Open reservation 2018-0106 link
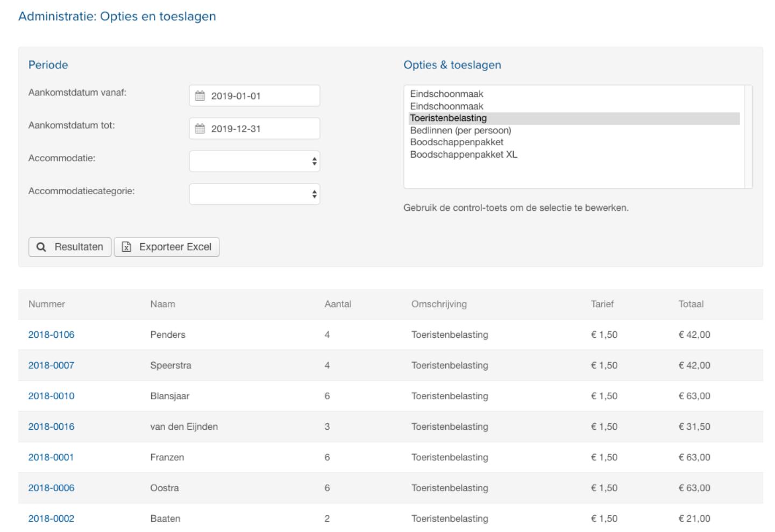The image size is (775, 532). [x=51, y=335]
